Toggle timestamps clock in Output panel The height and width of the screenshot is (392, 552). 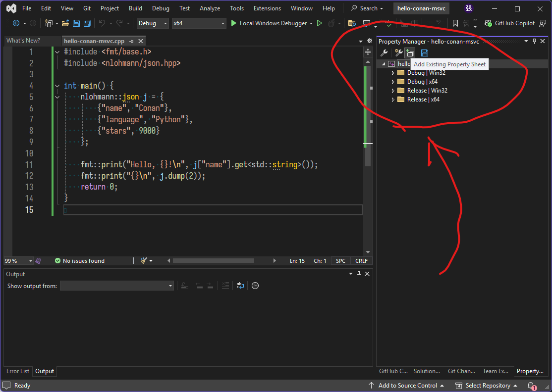[x=255, y=286]
